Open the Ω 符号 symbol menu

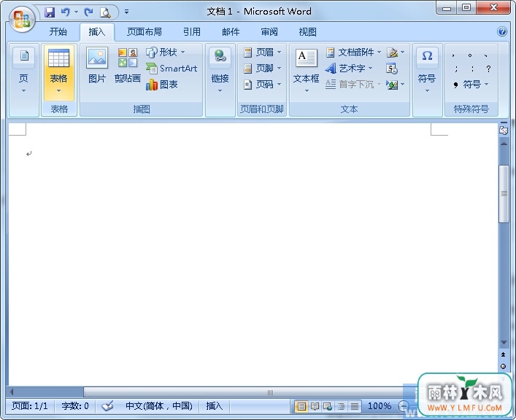427,71
